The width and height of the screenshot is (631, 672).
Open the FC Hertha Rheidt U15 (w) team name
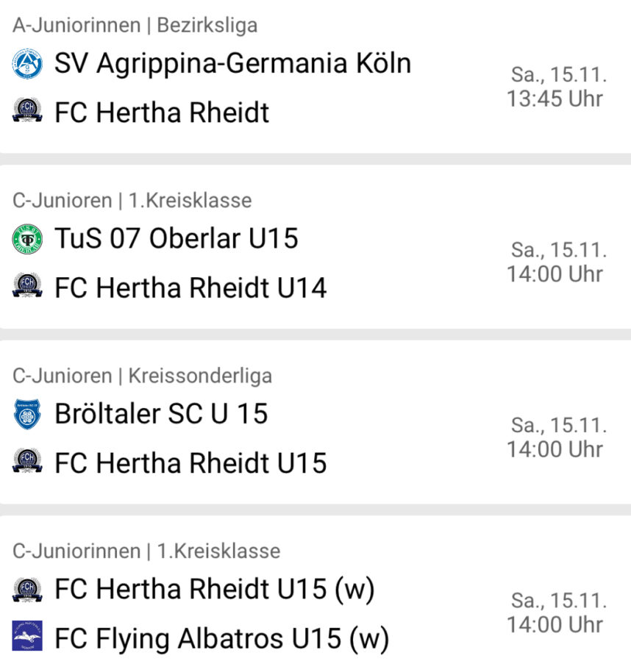(x=215, y=590)
